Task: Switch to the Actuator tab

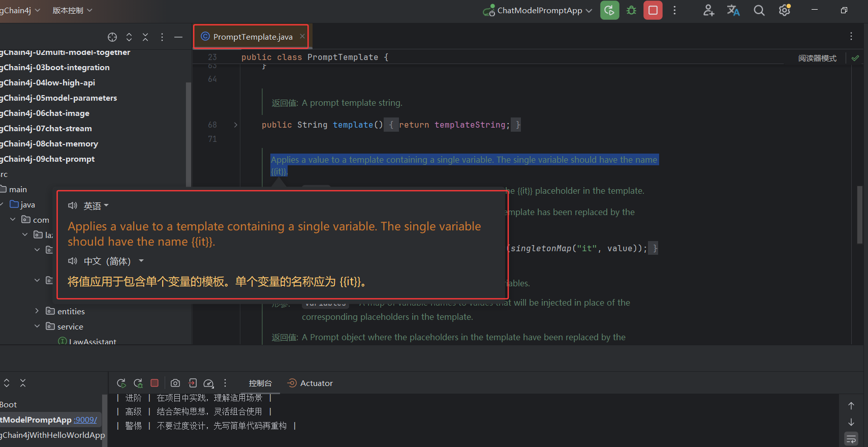Action: tap(311, 383)
